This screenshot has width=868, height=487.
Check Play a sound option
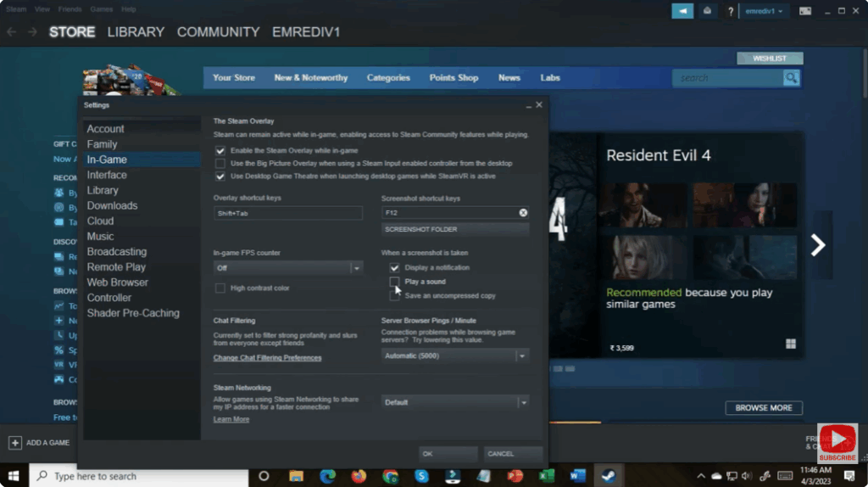click(x=394, y=282)
